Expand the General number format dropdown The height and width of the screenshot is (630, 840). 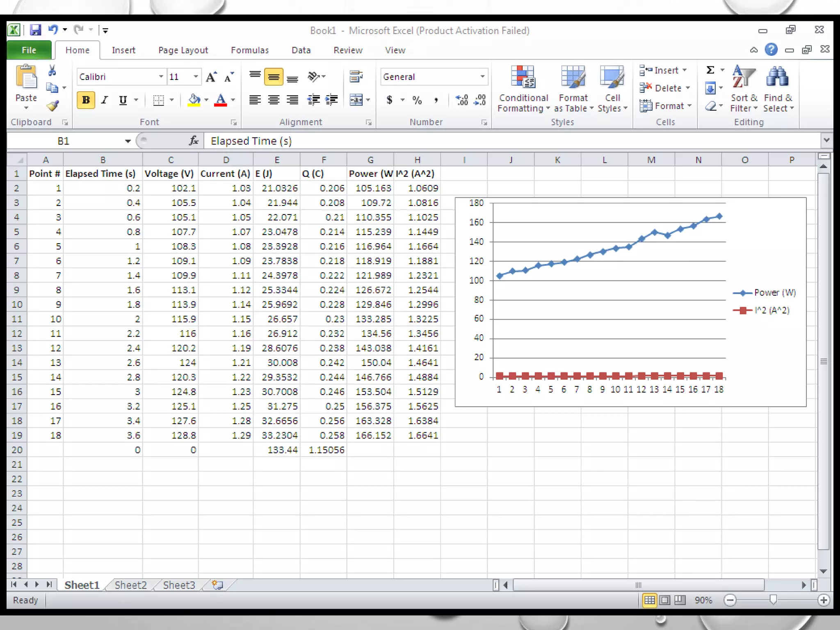click(482, 77)
